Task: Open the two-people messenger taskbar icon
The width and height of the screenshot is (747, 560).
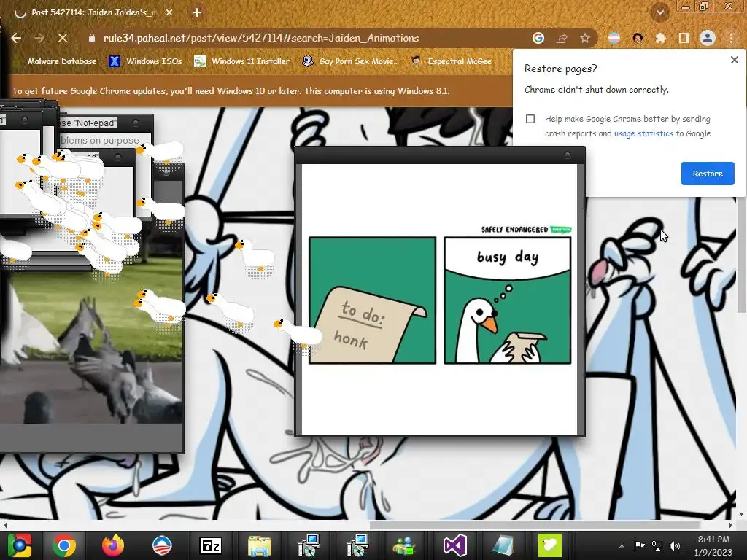Action: [405, 545]
